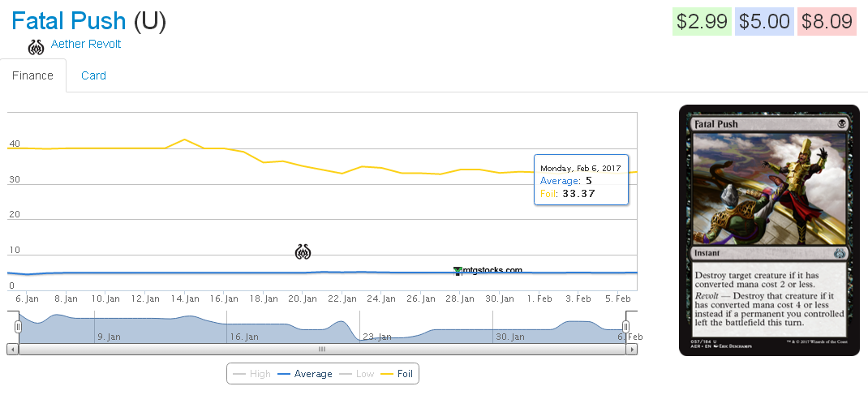Click the horizontal scrollbar thumb grip
The height and width of the screenshot is (395, 868).
tap(322, 349)
